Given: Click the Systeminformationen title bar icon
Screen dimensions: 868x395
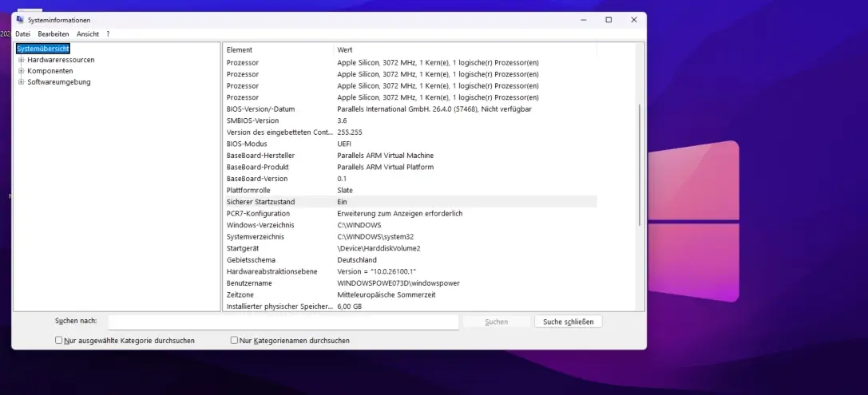Looking at the screenshot, I should (19, 20).
